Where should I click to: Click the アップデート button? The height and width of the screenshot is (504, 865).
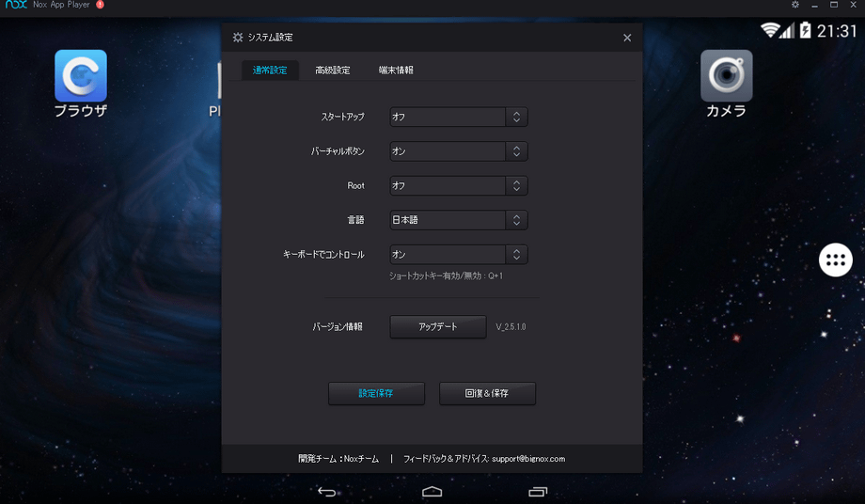(x=438, y=327)
